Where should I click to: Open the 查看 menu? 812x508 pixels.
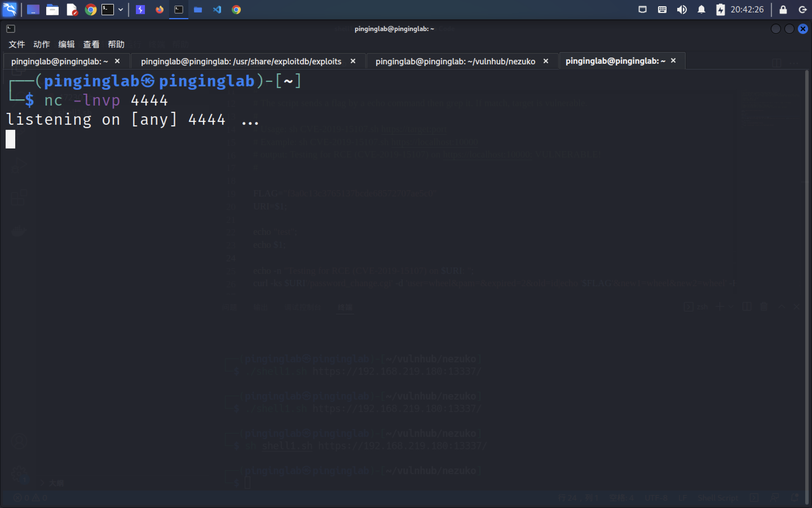click(x=91, y=44)
